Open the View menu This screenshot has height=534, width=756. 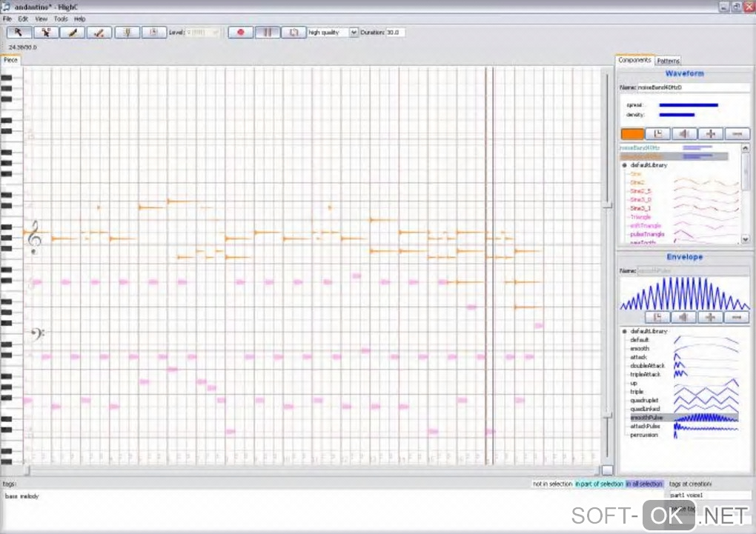(41, 19)
